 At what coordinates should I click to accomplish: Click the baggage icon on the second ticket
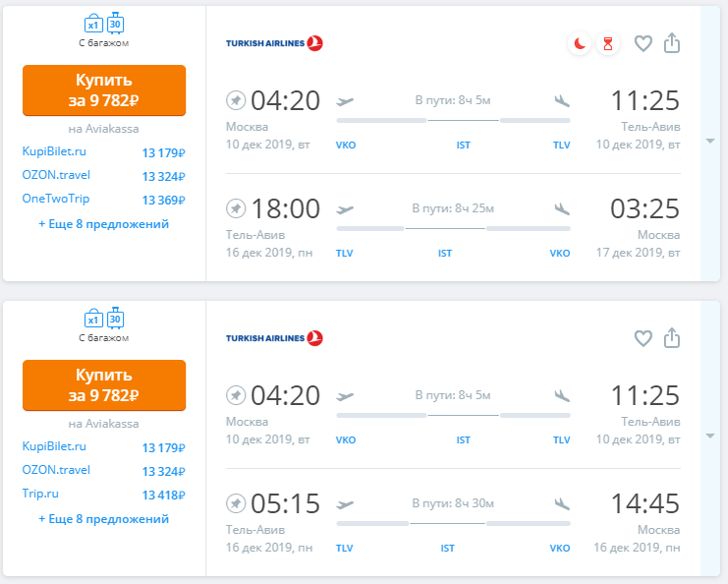[x=104, y=319]
